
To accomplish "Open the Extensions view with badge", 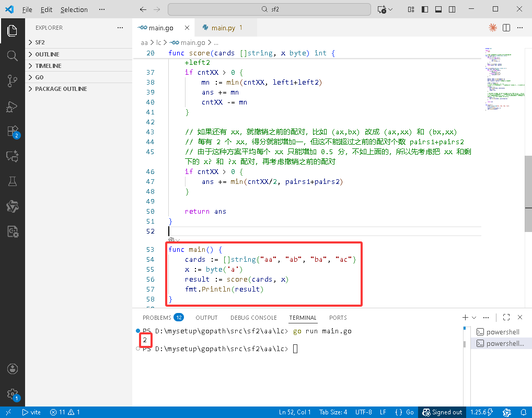I will (13, 132).
